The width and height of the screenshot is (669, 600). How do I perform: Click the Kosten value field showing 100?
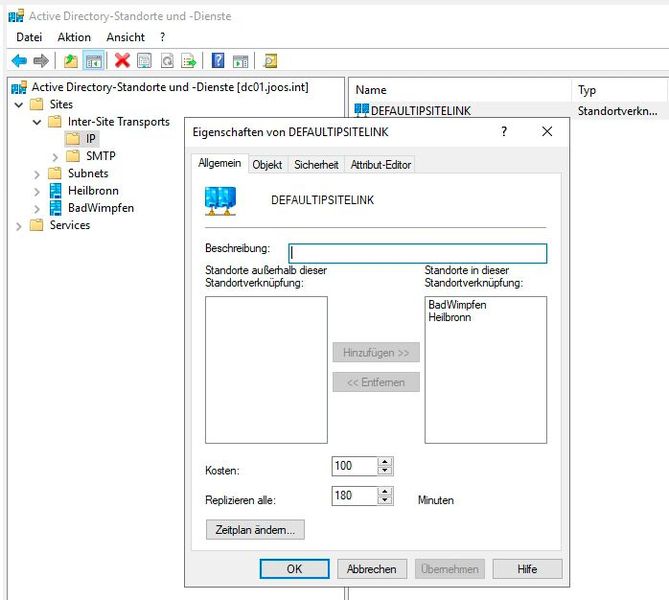click(355, 466)
